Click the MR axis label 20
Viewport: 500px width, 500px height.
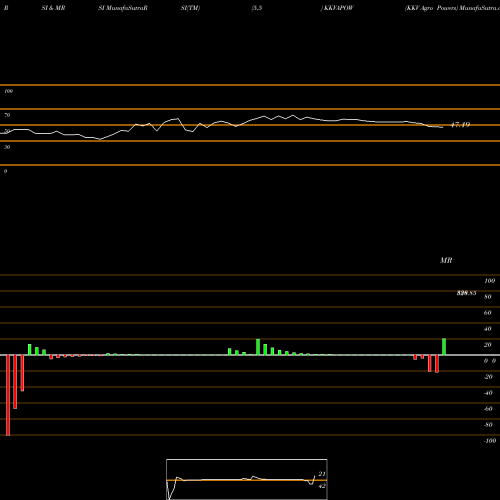[x=488, y=345]
